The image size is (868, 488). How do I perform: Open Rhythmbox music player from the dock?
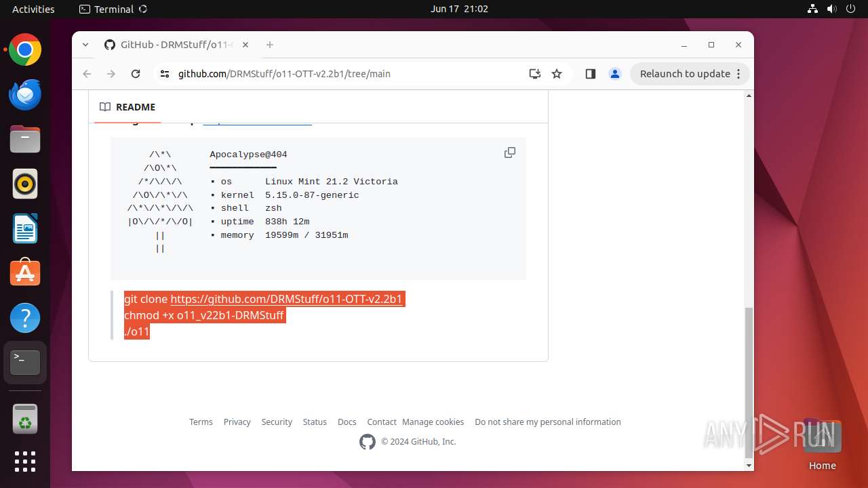(x=25, y=184)
